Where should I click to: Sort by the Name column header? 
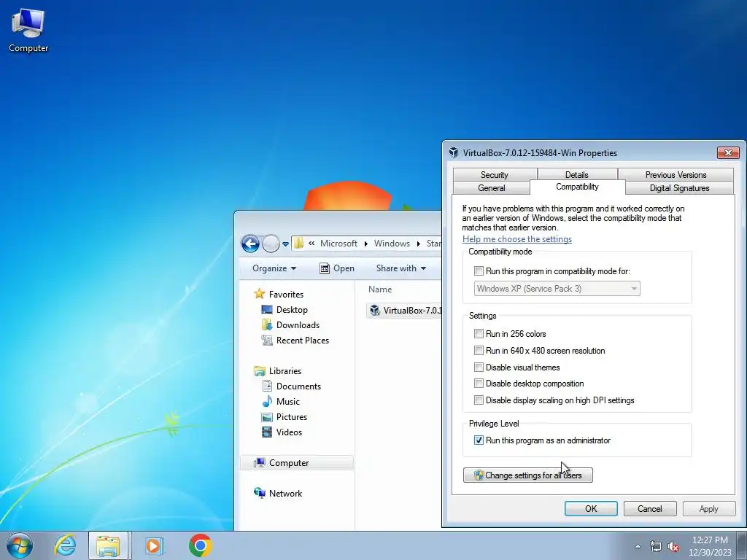click(380, 289)
